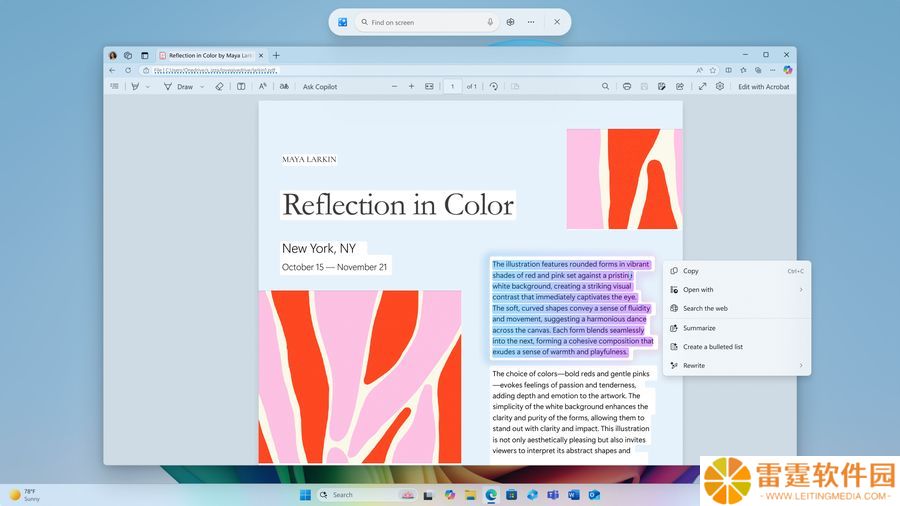Choose Copy from context menu
The image size is (900, 506).
737,271
